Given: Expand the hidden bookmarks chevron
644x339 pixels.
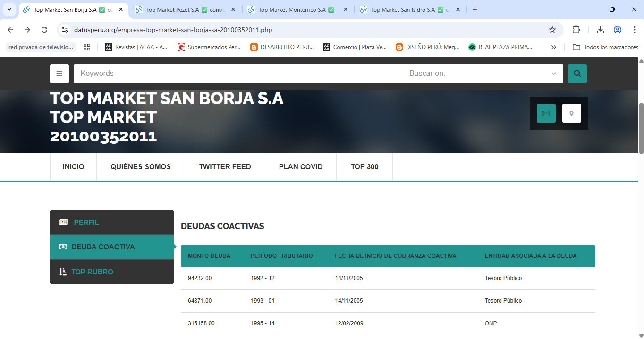Looking at the screenshot, I should point(554,47).
